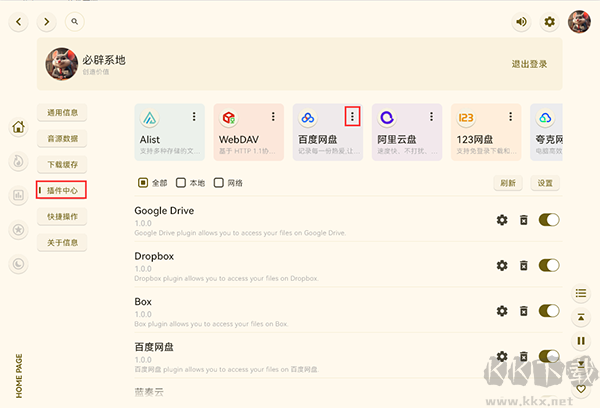
Task: Go forward with the right arrow button
Action: click(x=47, y=22)
